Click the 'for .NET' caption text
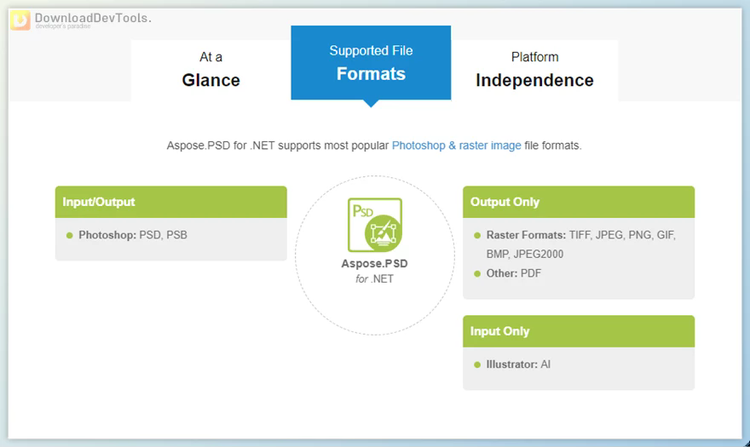This screenshot has width=750, height=447. 375,279
